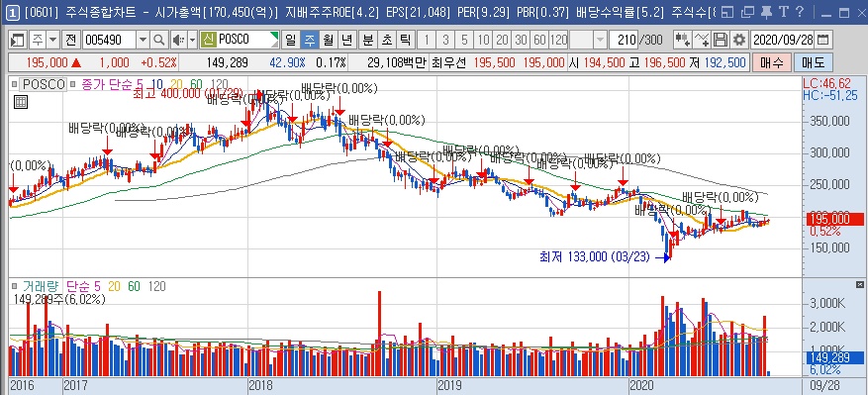Click the data grid table icon
868x395 pixels.
coord(21,102)
